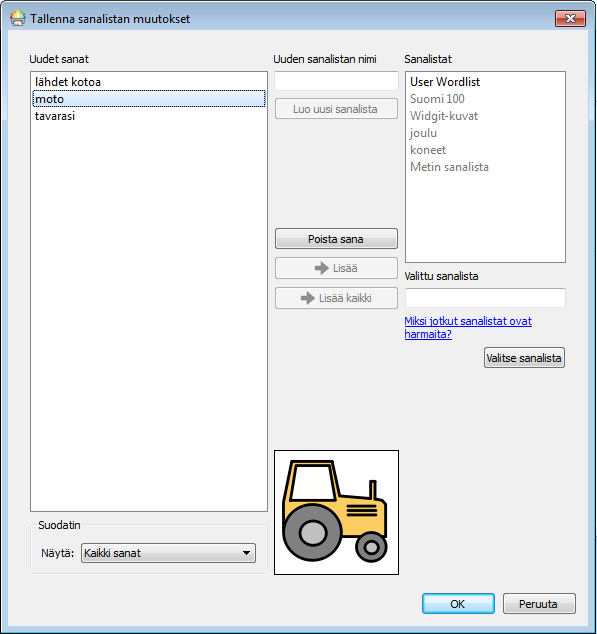Click the app icon in title bar
597x634 pixels.
[17, 19]
